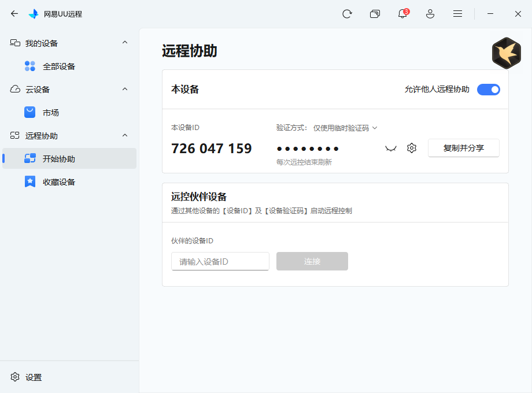The height and width of the screenshot is (393, 532).
Task: Click the 远程协助 page heading
Action: click(x=190, y=51)
